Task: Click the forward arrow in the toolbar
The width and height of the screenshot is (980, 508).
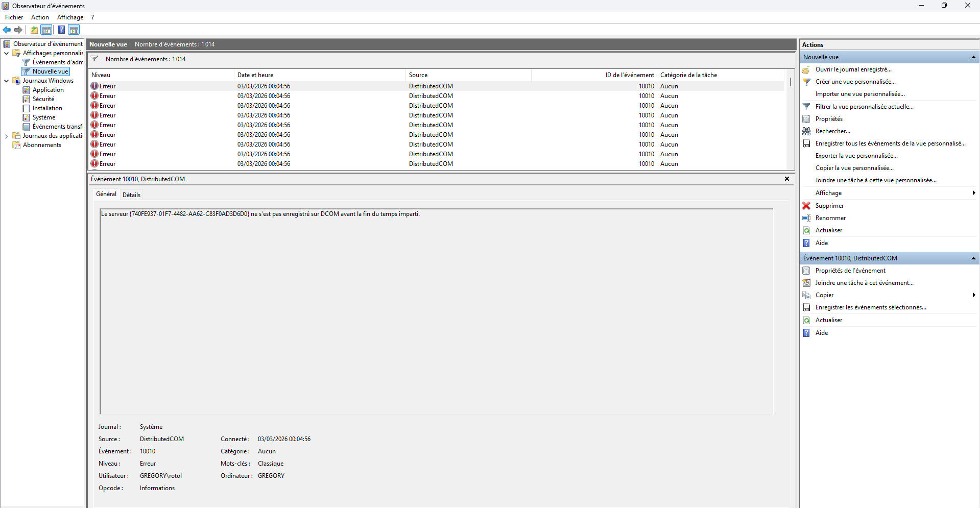Action: [x=18, y=30]
